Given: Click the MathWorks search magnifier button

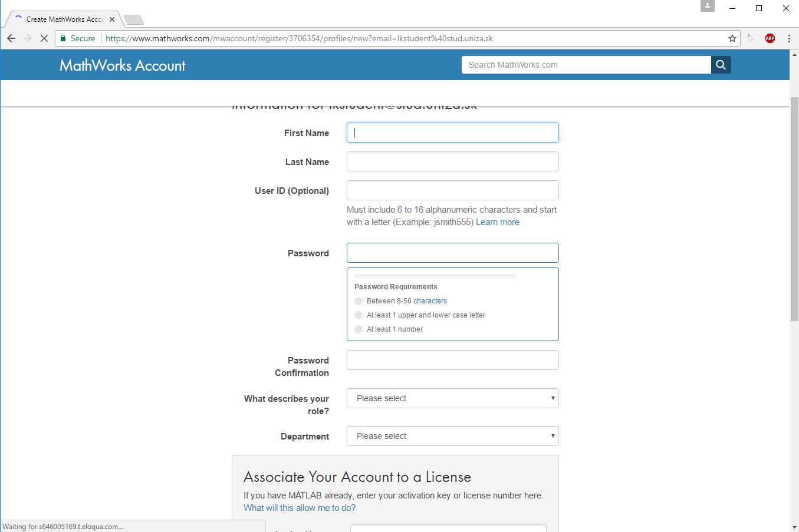Looking at the screenshot, I should pyautogui.click(x=721, y=65).
